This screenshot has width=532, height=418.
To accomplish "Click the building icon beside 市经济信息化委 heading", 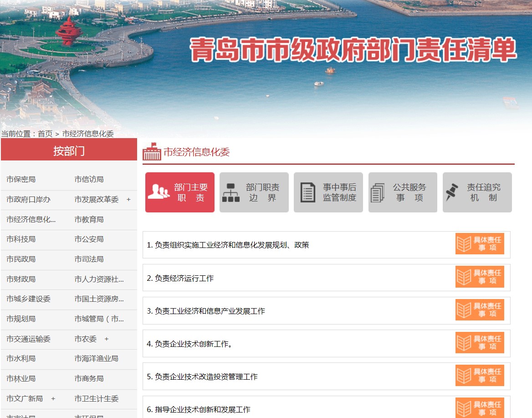I will [x=152, y=152].
